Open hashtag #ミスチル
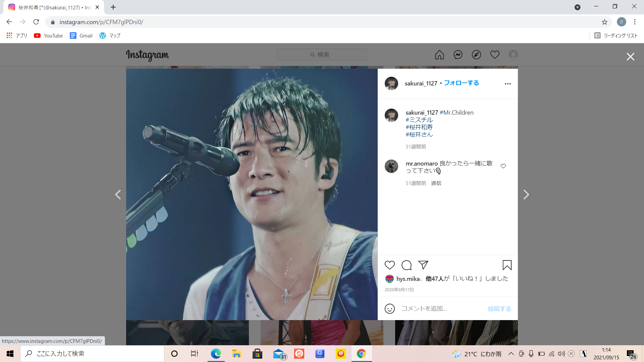The height and width of the screenshot is (362, 644). tap(419, 120)
